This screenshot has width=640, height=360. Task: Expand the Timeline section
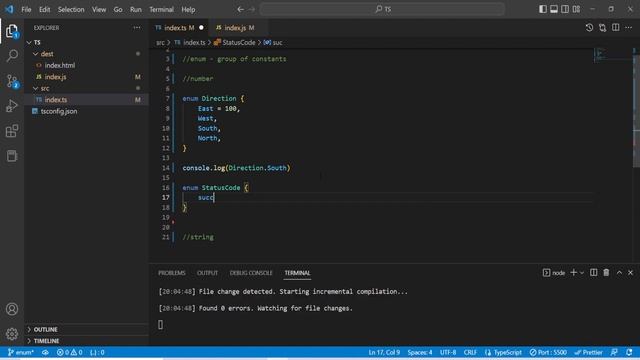[86, 340]
